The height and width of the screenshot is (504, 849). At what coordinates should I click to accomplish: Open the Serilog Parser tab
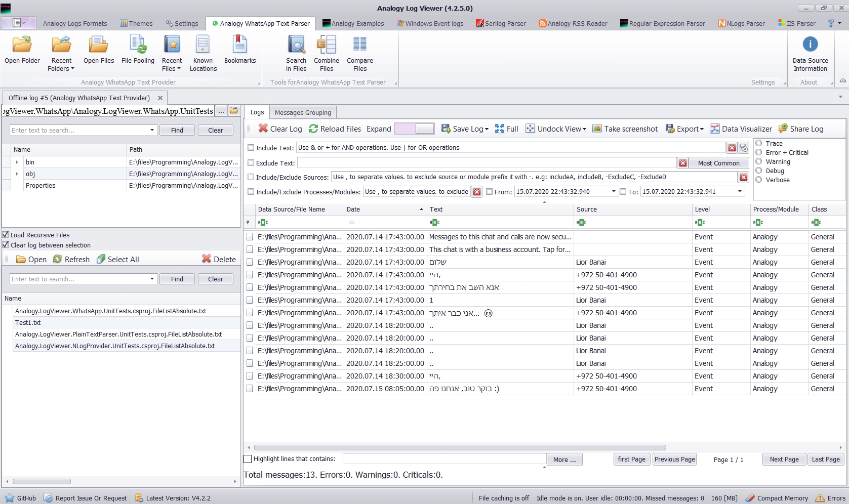click(501, 23)
